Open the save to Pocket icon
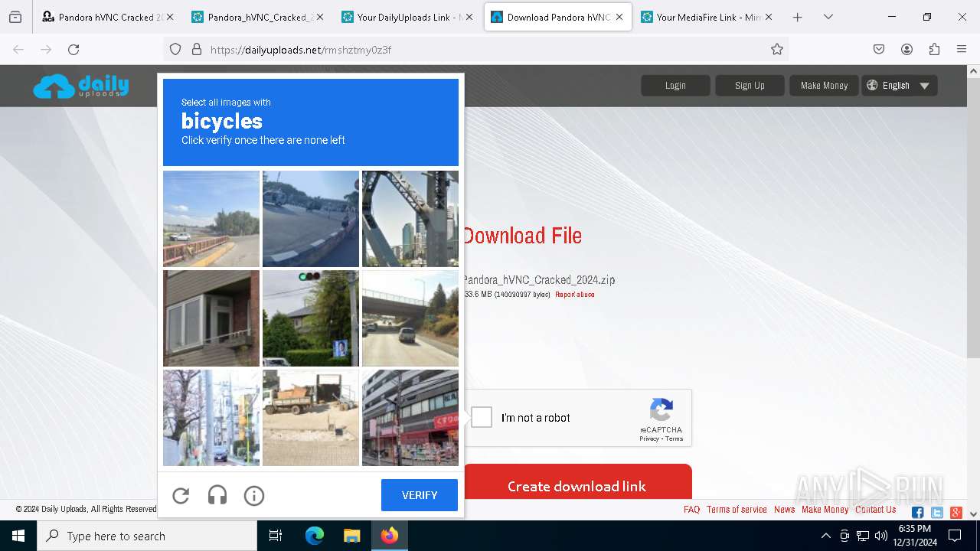This screenshot has height=551, width=980. pyautogui.click(x=879, y=49)
